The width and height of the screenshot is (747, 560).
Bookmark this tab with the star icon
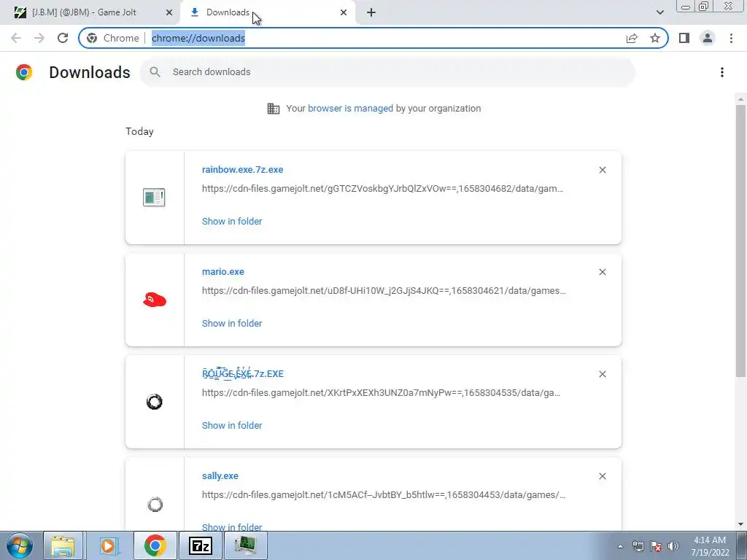point(655,38)
